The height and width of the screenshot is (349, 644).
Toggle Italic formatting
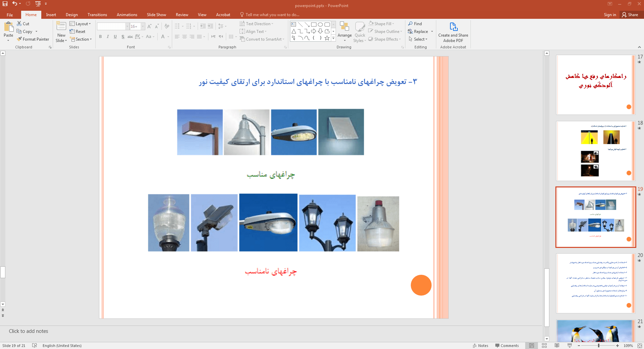pyautogui.click(x=108, y=37)
